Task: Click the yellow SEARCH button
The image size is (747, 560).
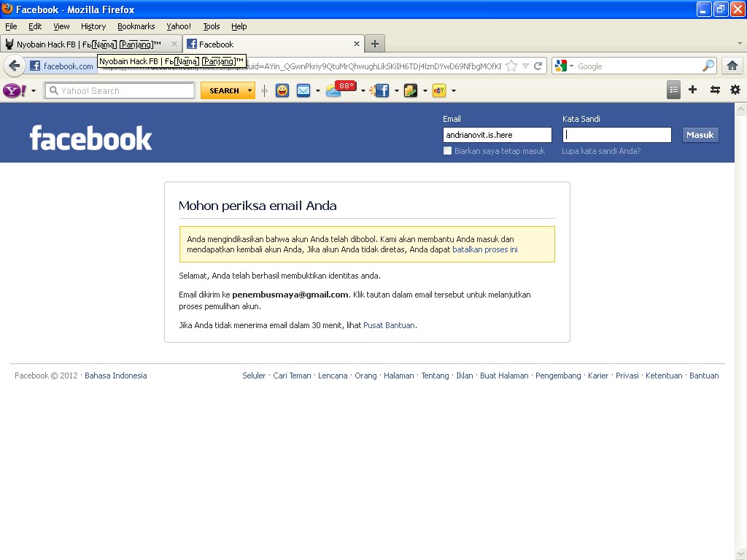Action: coord(223,90)
